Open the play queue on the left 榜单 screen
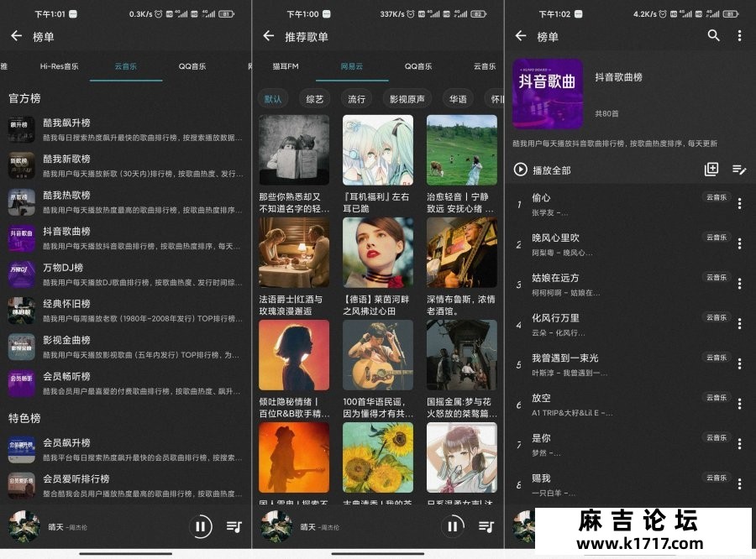Screen dimensions: 756x559 click(x=234, y=527)
